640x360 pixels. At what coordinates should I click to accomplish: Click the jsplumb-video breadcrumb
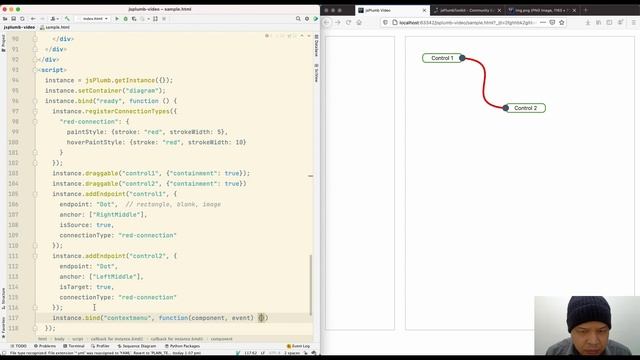pos(19,27)
